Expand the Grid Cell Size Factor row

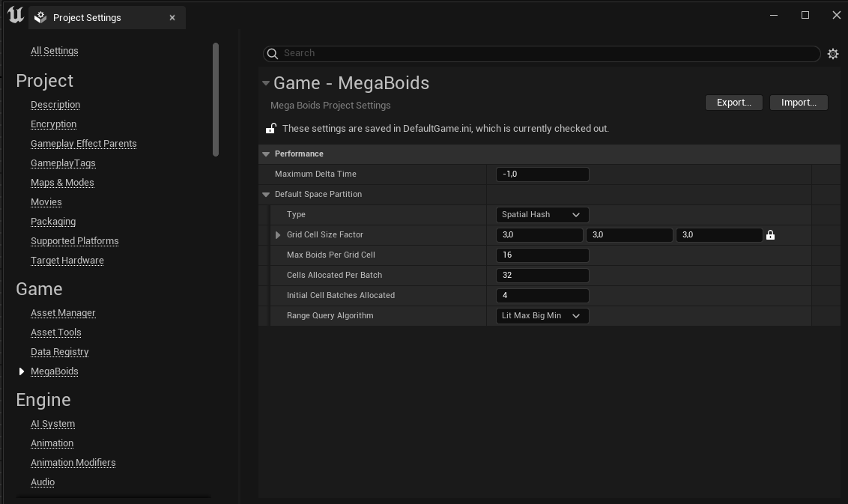277,234
